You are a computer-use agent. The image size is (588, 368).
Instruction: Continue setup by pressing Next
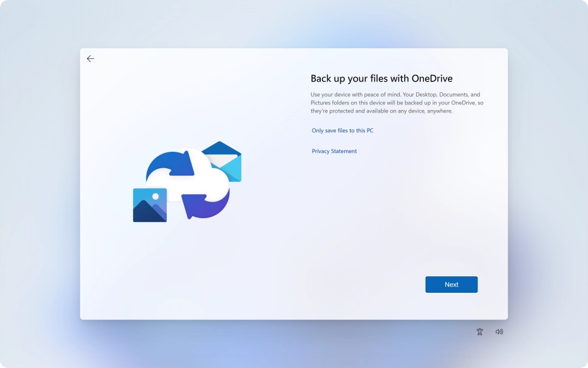(x=451, y=284)
